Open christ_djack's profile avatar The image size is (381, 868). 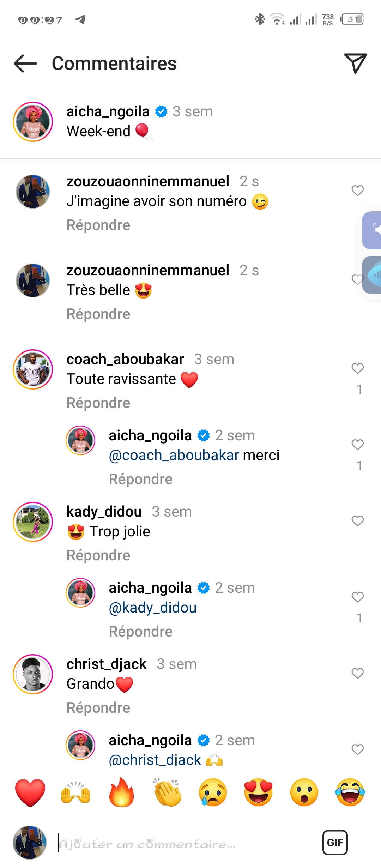tap(33, 674)
